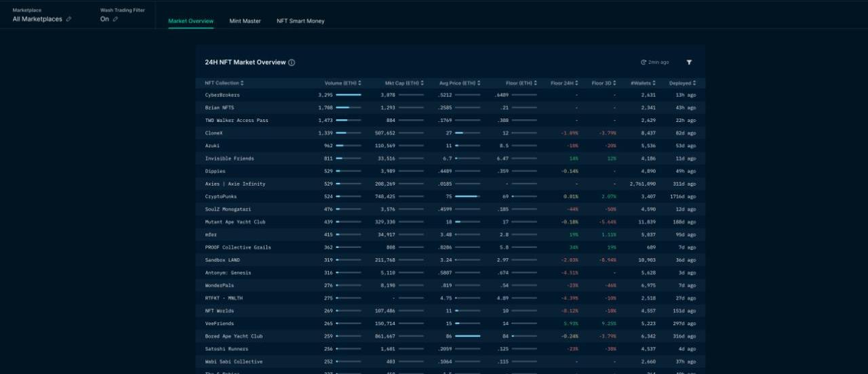
Task: Select the Azuki collection row
Action: coord(212,146)
